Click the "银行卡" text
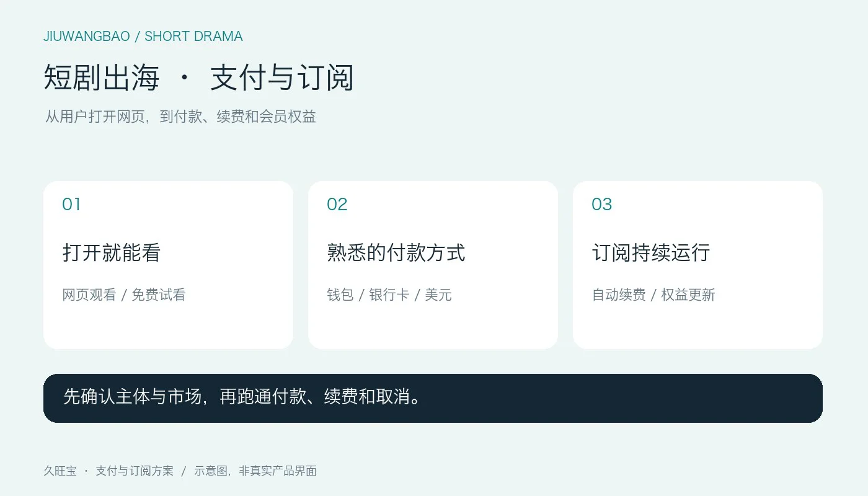Screen dimensions: 868x496 [389, 295]
